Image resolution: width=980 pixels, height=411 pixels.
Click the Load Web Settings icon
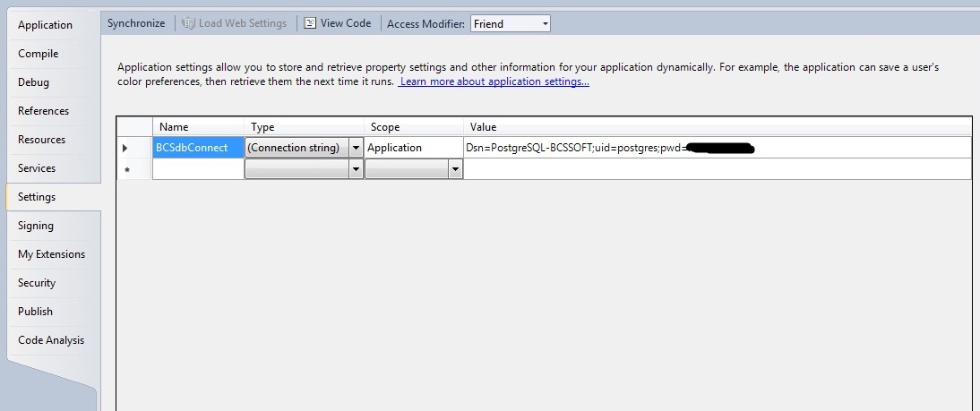188,24
